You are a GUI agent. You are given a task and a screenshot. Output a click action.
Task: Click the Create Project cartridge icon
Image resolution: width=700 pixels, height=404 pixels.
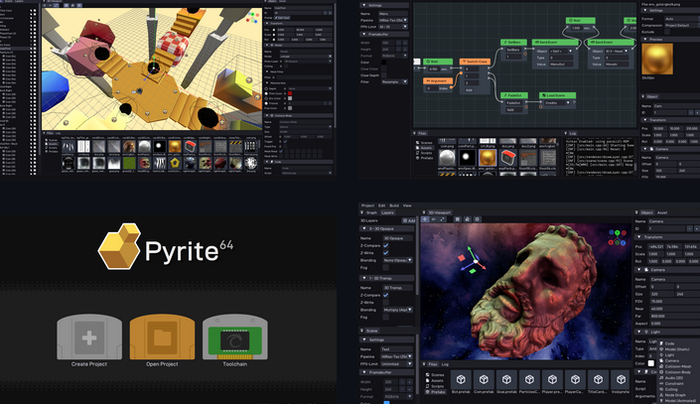[x=91, y=340]
